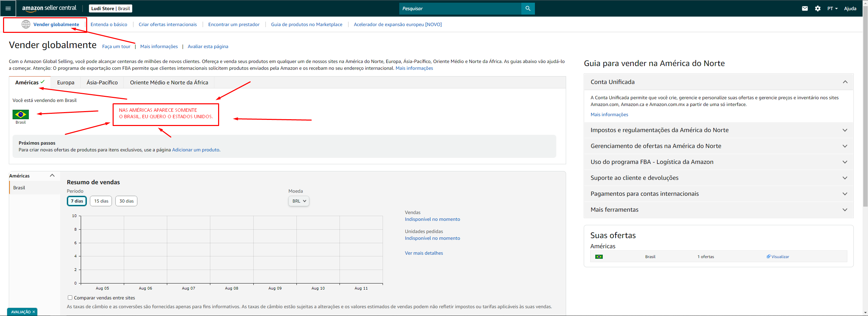The height and width of the screenshot is (316, 868).
Task: Focus the Pesquisar search field
Action: pos(460,8)
